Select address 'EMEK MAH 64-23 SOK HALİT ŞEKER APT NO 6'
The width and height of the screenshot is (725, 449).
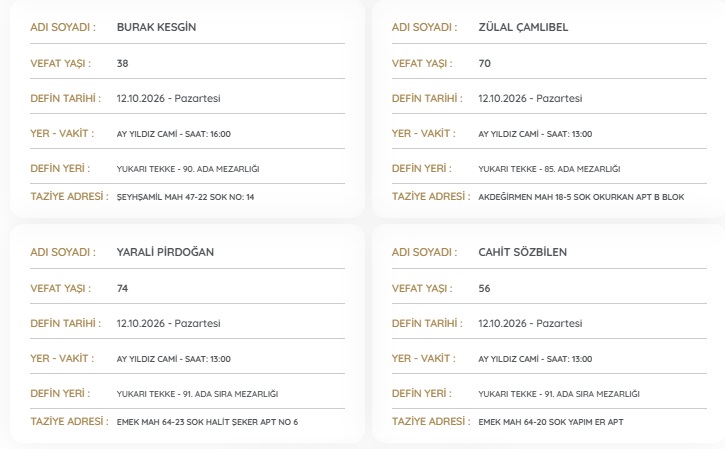tap(207, 422)
